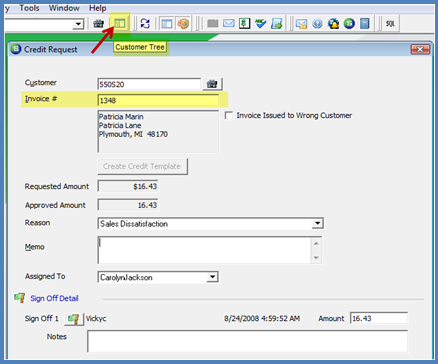Check Invoice Issued to Wrong Customer

(229, 115)
